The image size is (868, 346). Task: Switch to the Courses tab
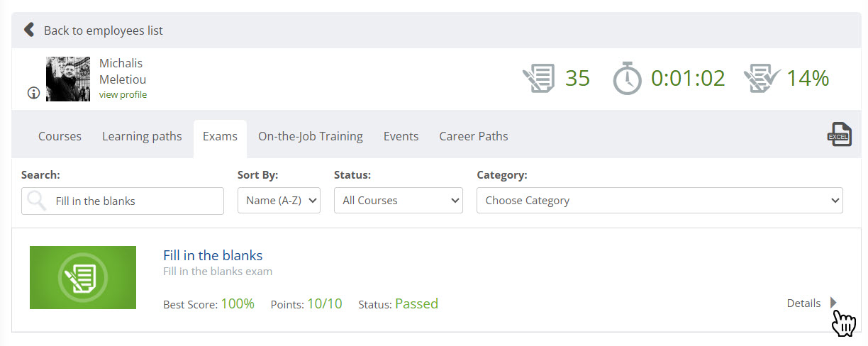click(60, 136)
